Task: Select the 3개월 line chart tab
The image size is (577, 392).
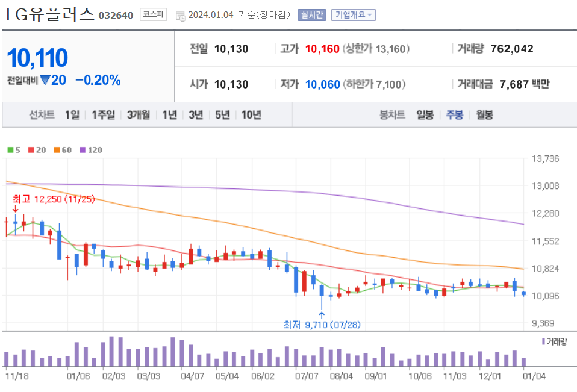Action: 139,115
